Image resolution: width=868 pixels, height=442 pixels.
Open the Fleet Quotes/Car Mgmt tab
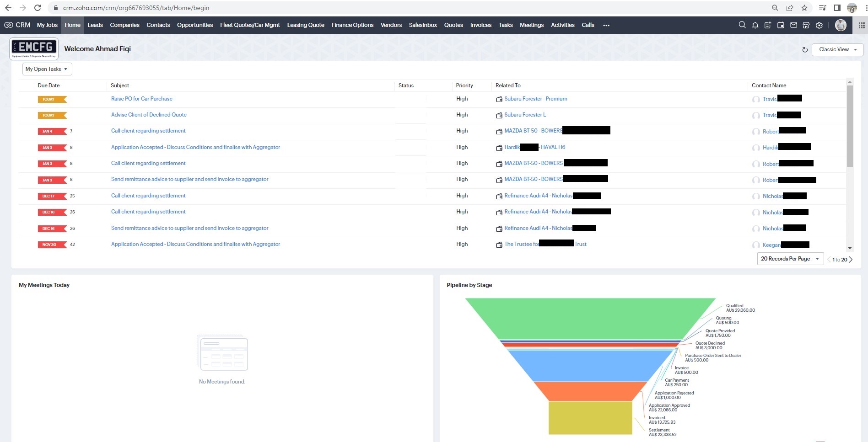pyautogui.click(x=250, y=25)
